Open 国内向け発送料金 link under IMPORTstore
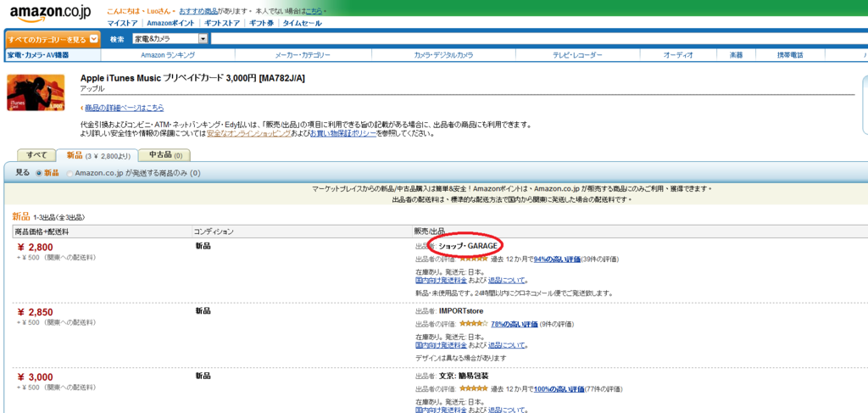 pos(441,345)
